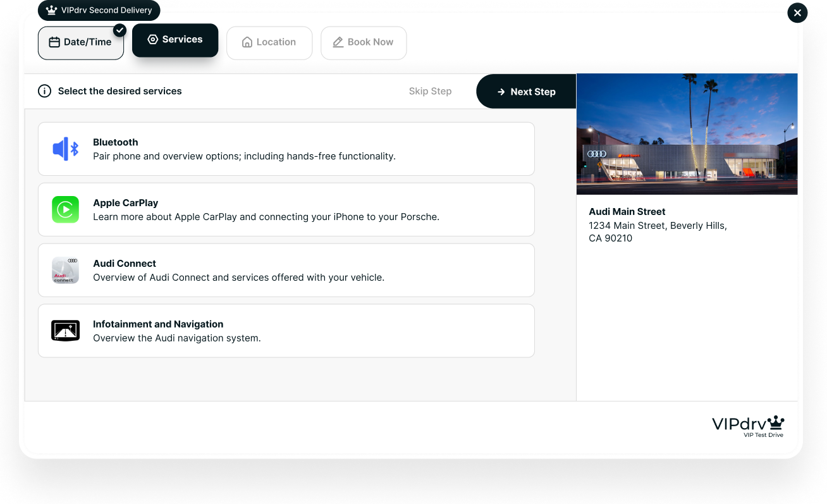
Task: Click the Next Step button
Action: pos(526,92)
